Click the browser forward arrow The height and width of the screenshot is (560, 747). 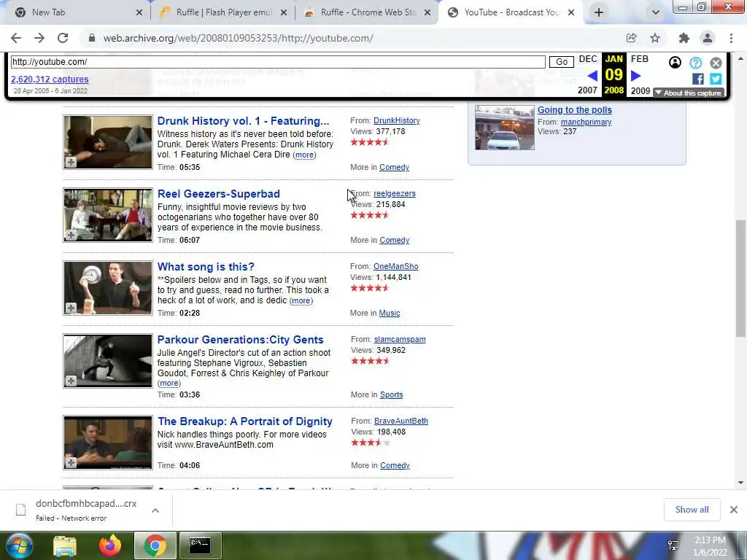point(39,38)
